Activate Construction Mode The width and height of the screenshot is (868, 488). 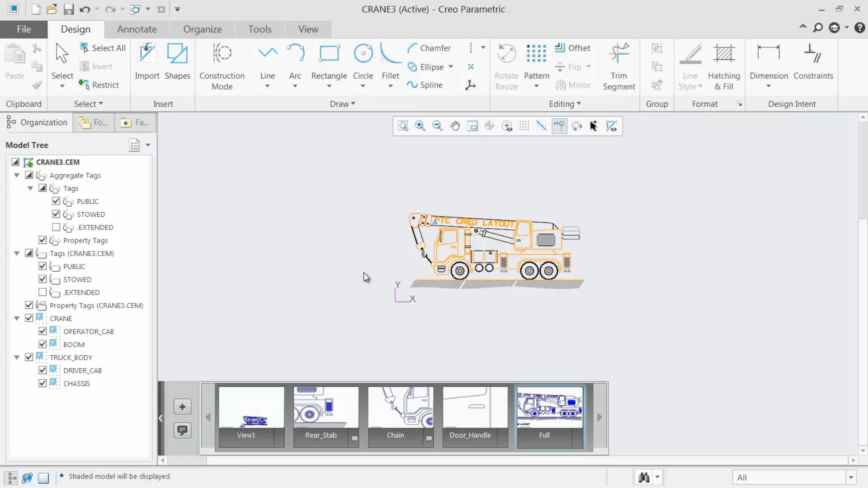click(222, 67)
